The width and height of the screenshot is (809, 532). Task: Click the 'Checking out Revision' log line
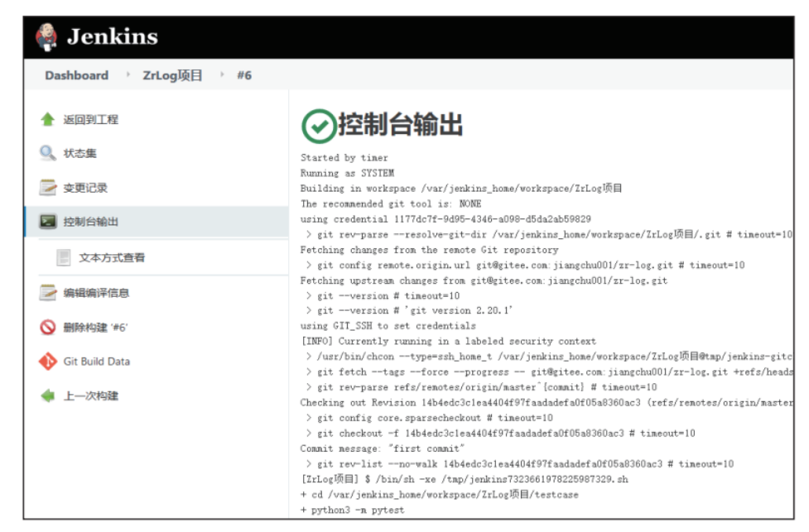click(x=547, y=403)
